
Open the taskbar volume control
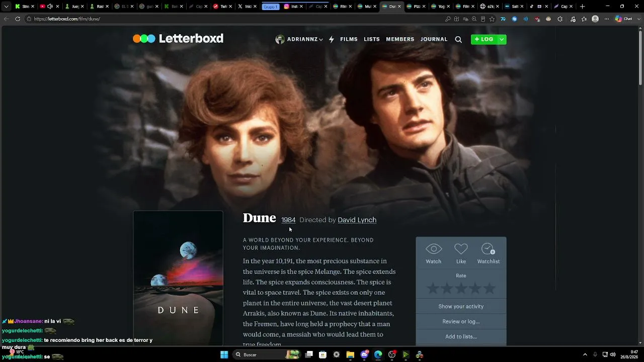(x=613, y=354)
